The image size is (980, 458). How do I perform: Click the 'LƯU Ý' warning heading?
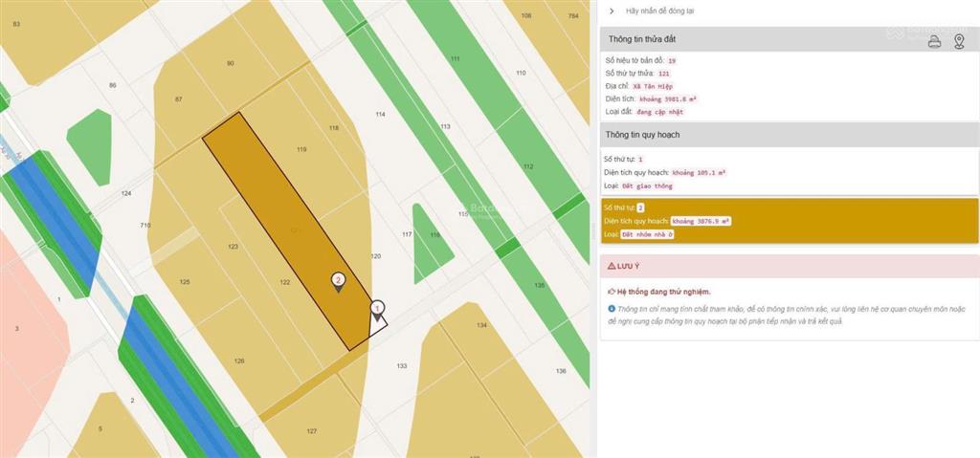(628, 266)
